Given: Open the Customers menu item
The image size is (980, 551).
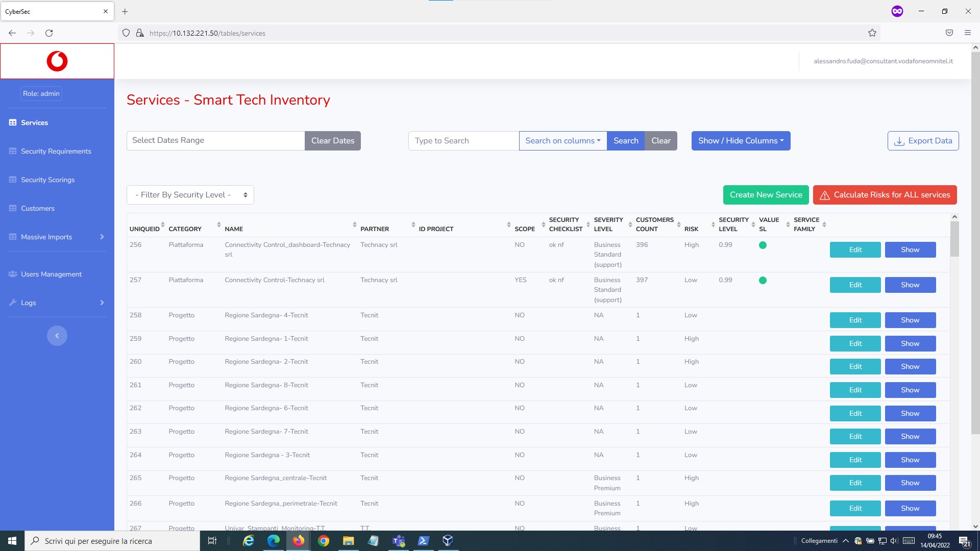Looking at the screenshot, I should (x=37, y=208).
